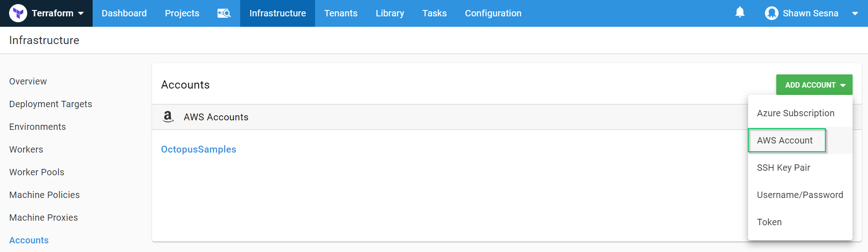Click the Shawn Sesna user avatar
Image resolution: width=868 pixels, height=252 pixels.
(771, 13)
